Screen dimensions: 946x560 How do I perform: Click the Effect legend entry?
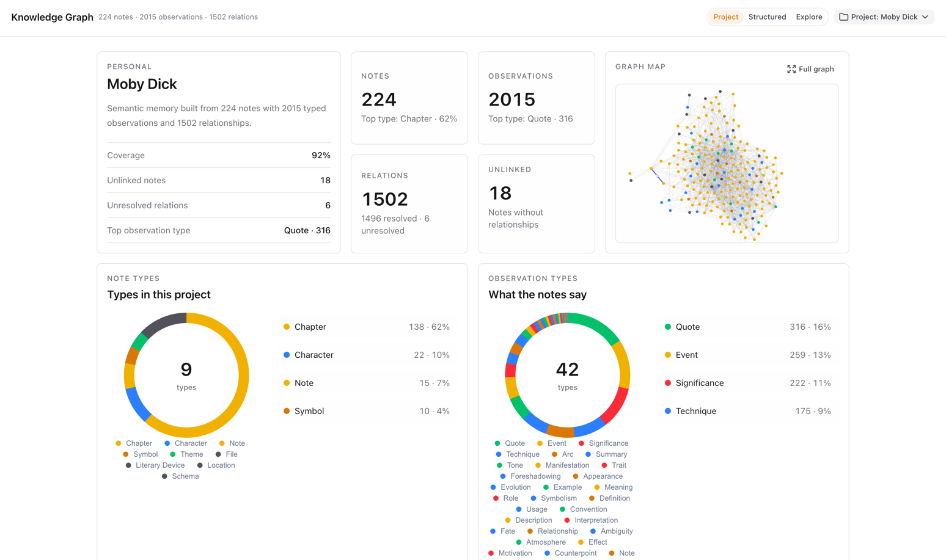(x=592, y=542)
